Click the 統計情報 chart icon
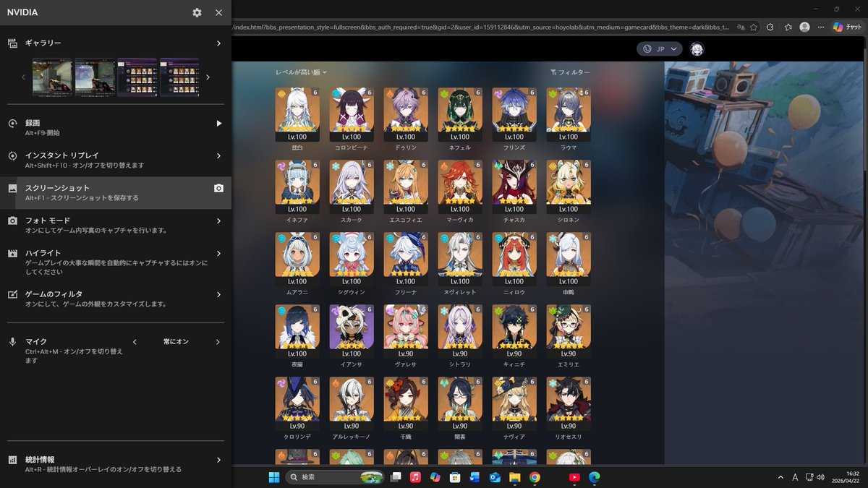868x488 pixels. pos(12,460)
